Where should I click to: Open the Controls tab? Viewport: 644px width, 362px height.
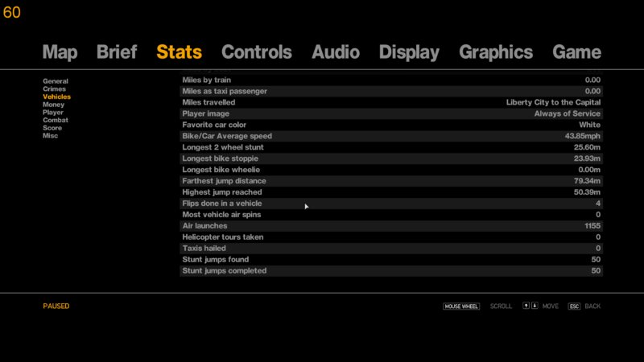(257, 52)
